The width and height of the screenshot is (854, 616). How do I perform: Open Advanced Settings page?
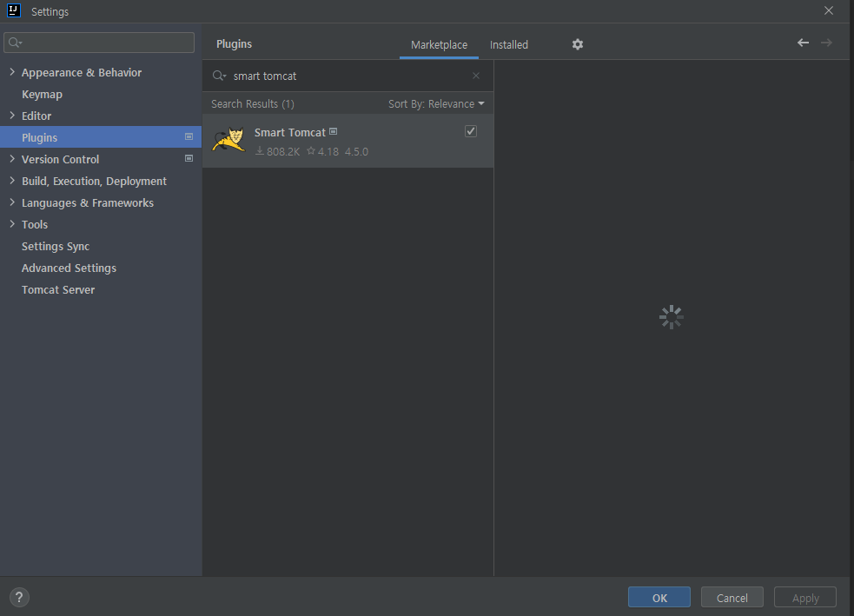tap(70, 268)
